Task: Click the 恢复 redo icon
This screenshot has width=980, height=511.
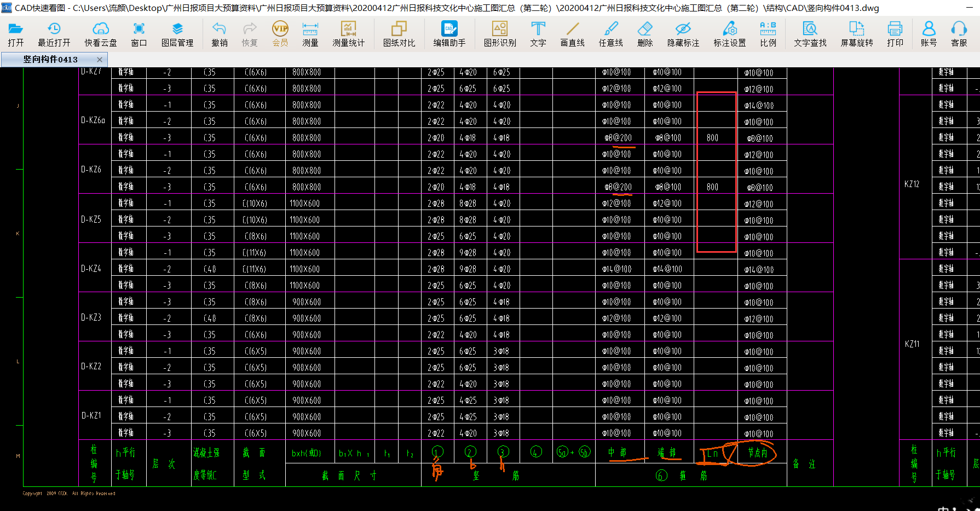Action: point(250,34)
